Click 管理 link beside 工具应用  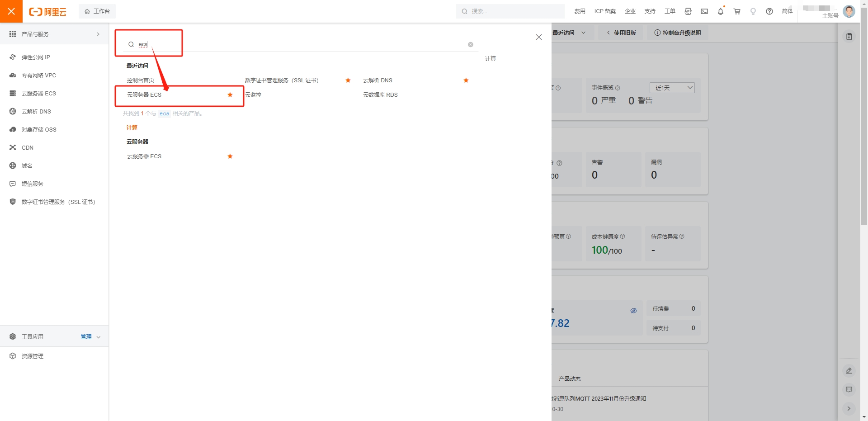click(x=86, y=336)
